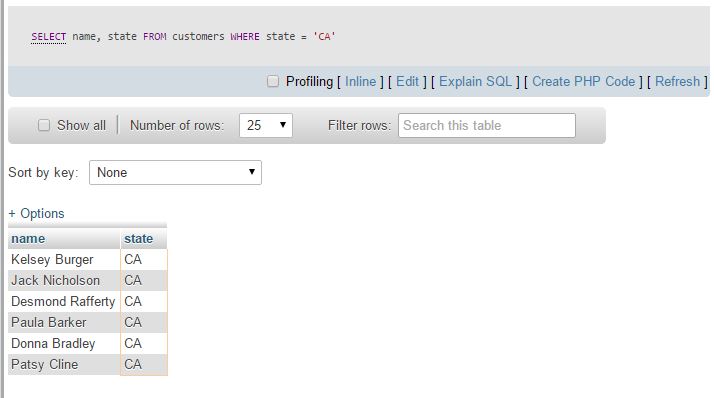714x398 pixels.
Task: Select the Donna Bradley name cell
Action: (64, 343)
